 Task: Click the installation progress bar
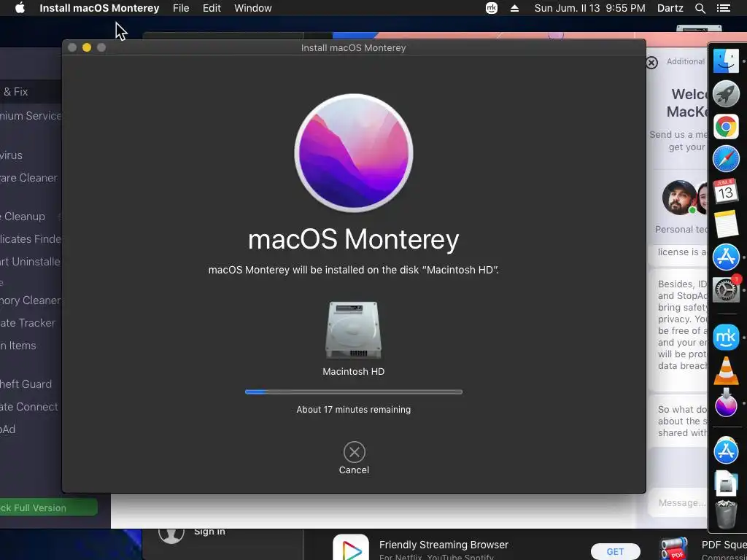coord(354,392)
